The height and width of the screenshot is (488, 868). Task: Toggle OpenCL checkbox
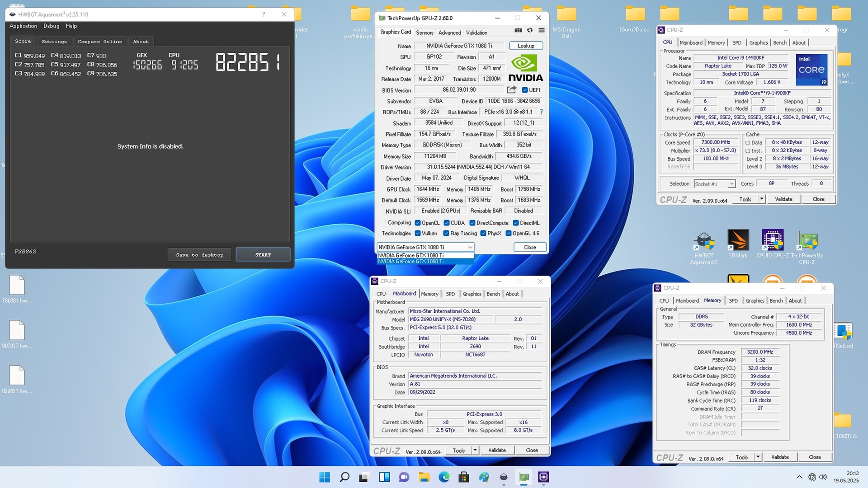click(418, 223)
